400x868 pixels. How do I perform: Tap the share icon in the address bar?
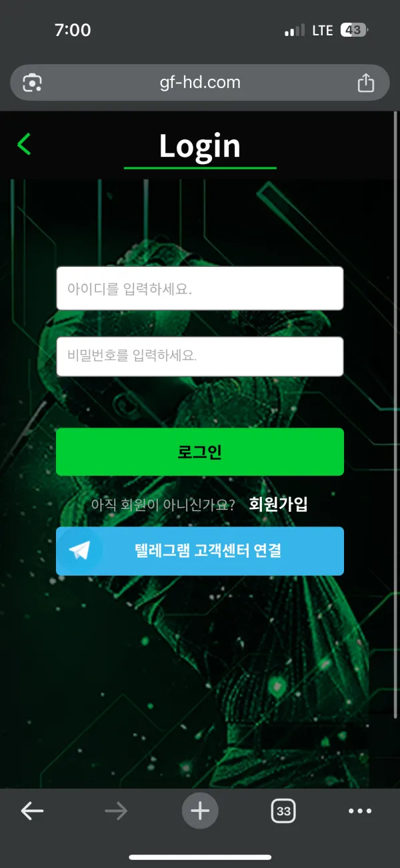pos(365,83)
